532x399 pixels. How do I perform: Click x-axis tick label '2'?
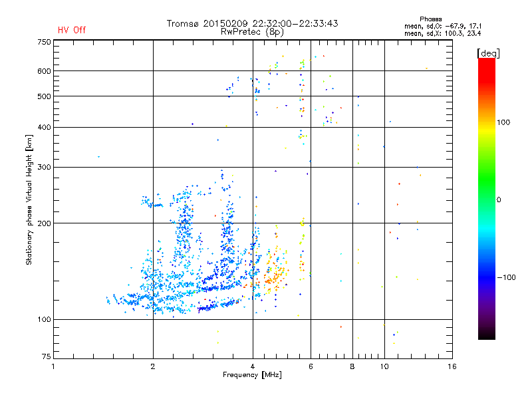153,366
